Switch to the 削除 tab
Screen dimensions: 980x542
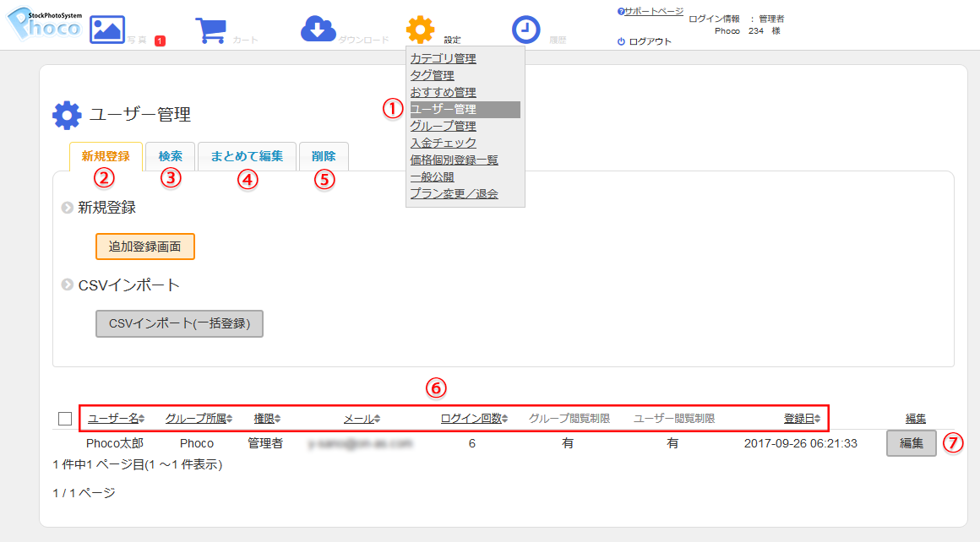pyautogui.click(x=324, y=156)
